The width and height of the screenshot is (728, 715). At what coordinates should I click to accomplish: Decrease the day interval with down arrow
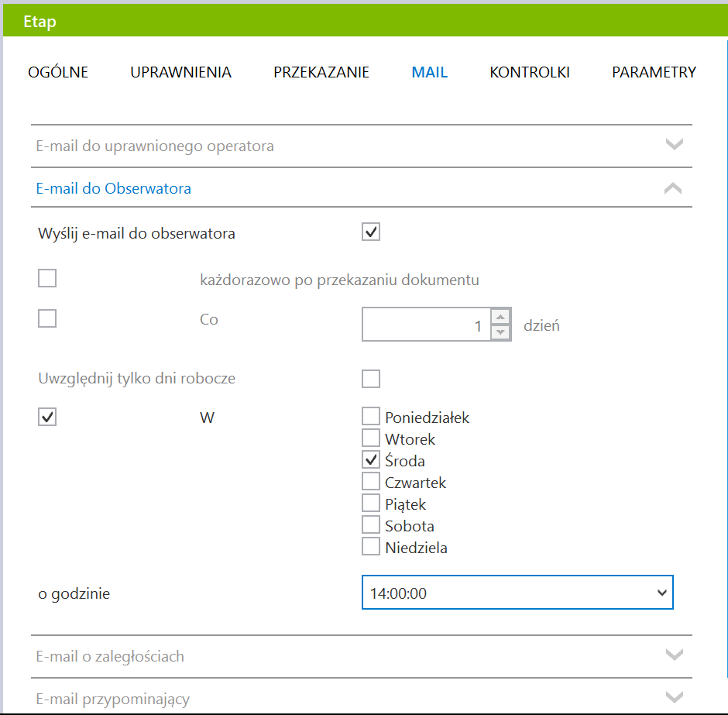tap(500, 332)
